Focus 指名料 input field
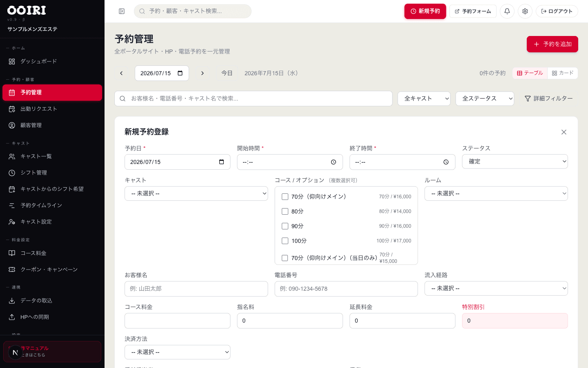 tap(290, 321)
